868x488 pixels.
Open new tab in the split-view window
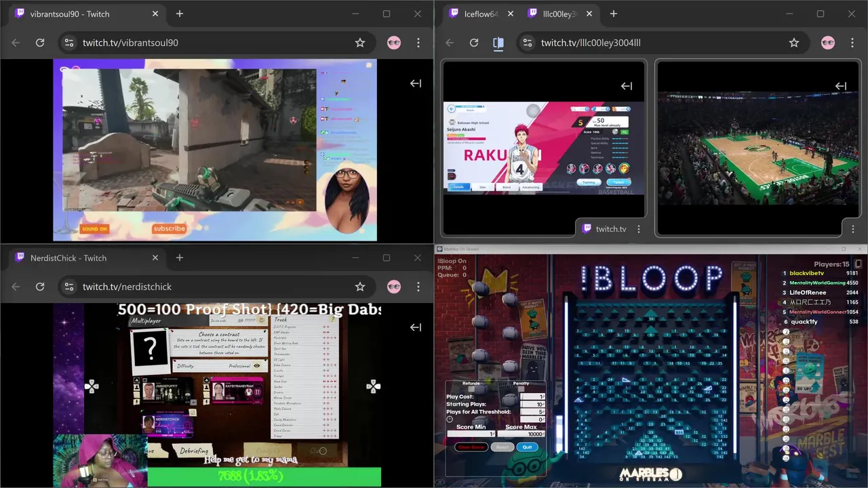coord(614,14)
